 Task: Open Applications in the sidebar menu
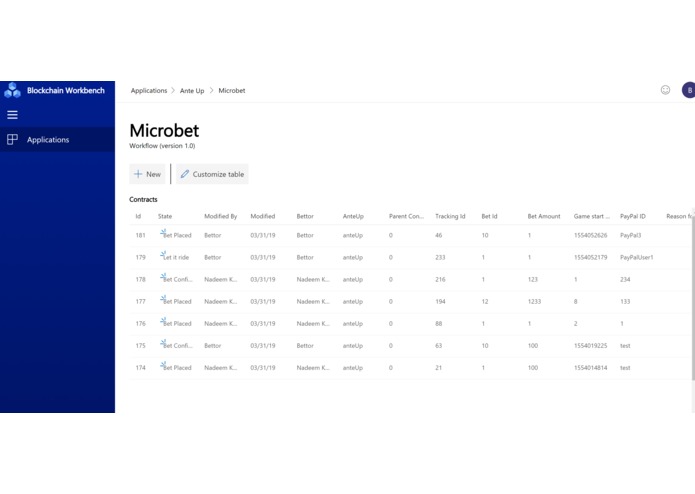(x=57, y=140)
